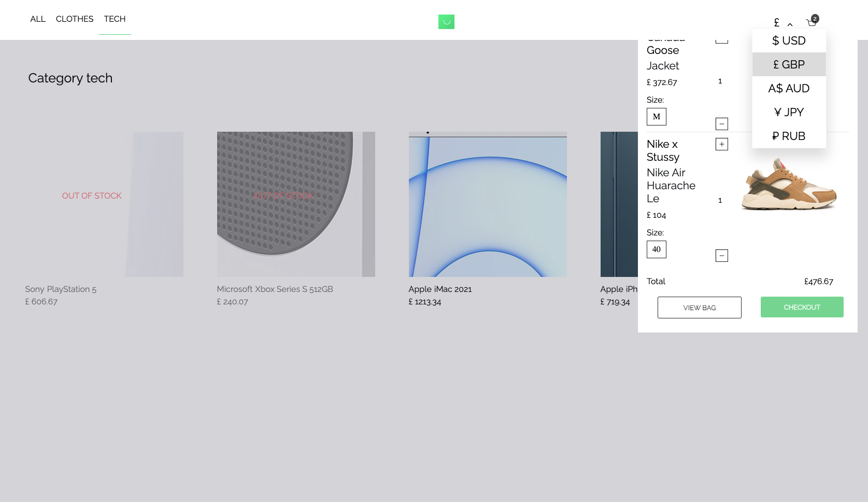This screenshot has width=868, height=502.
Task: Click the cart total £476.67
Action: (x=819, y=282)
